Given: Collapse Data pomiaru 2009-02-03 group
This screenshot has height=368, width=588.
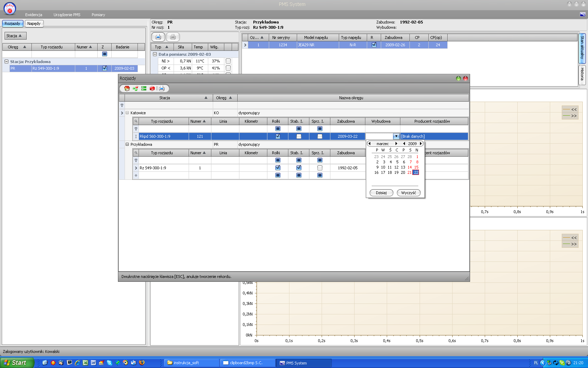Looking at the screenshot, I should pyautogui.click(x=155, y=54).
